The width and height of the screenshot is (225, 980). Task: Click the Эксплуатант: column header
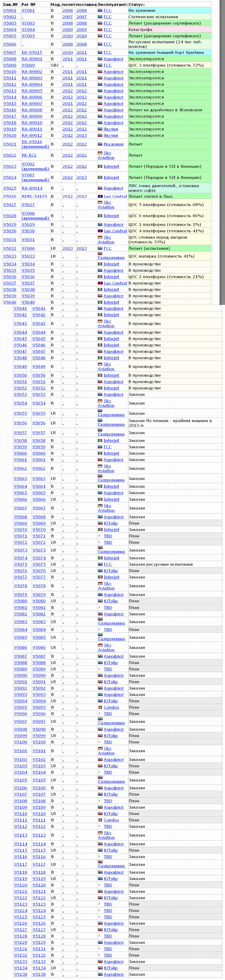112,4
